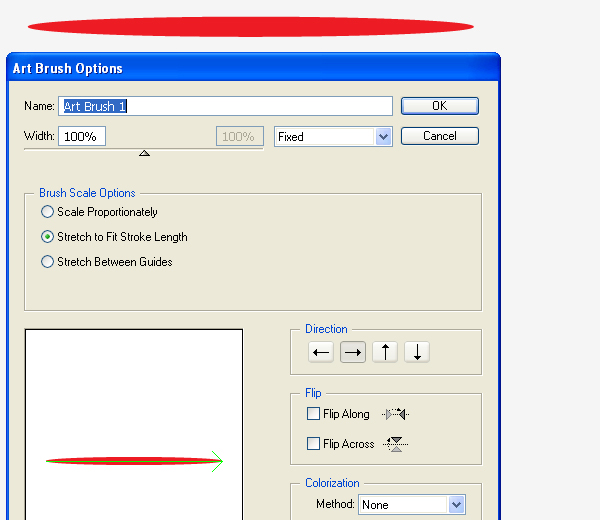Select the red ellipse on the canvas

251,26
